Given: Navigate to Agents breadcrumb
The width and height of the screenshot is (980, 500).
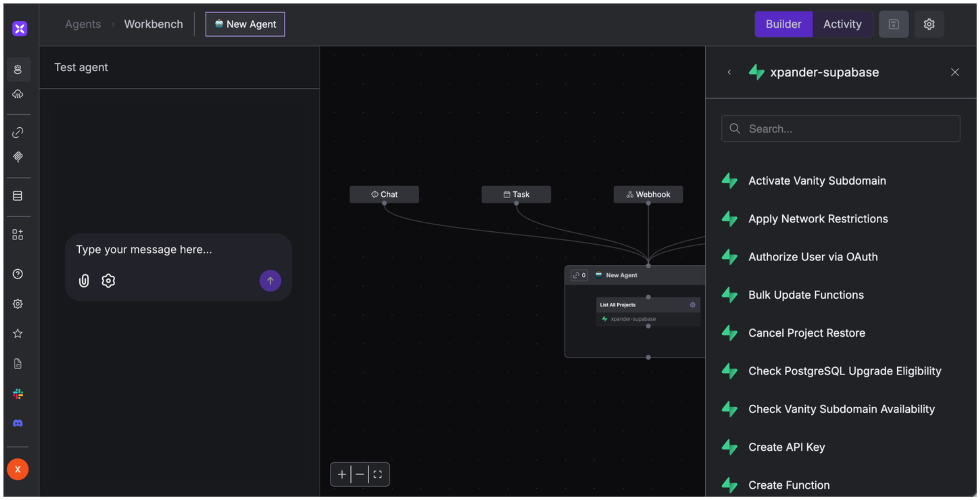Looking at the screenshot, I should click(82, 24).
